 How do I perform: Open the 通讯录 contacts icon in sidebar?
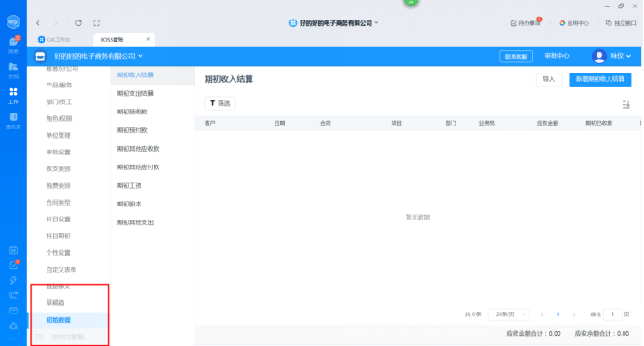tap(13, 121)
